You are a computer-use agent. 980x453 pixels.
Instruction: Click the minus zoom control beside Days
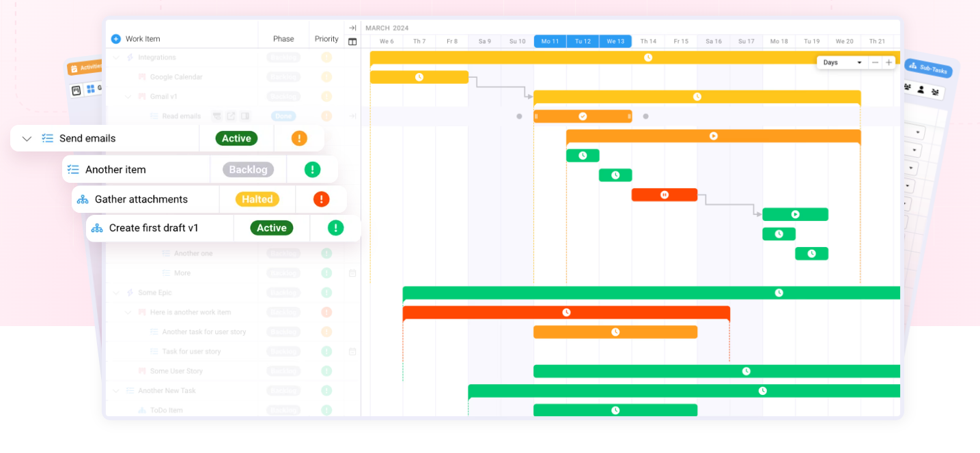(x=875, y=62)
